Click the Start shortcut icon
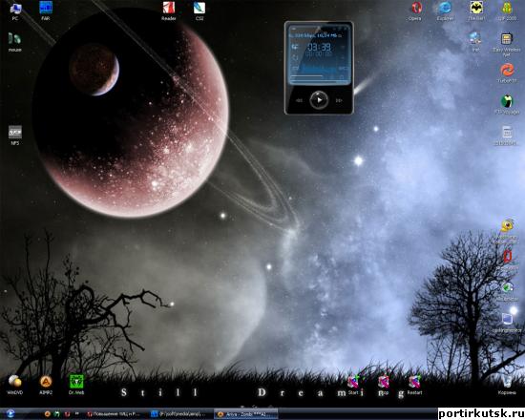The image size is (525, 420). (x=353, y=385)
